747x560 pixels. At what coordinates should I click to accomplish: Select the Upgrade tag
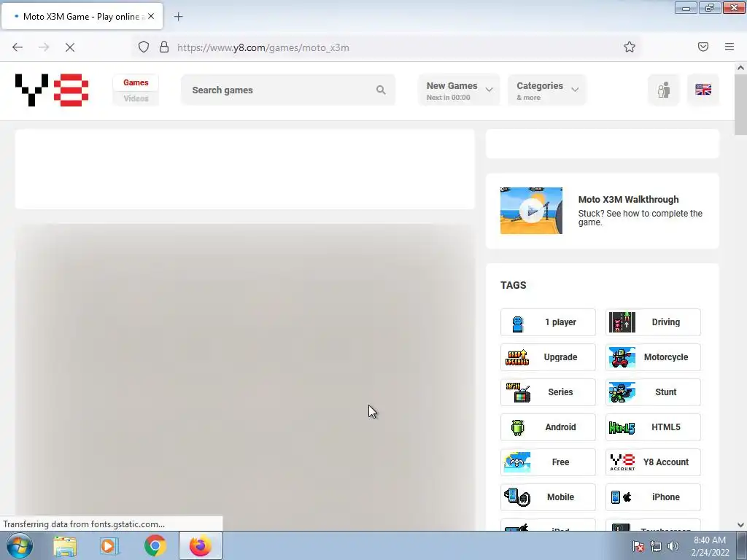(548, 357)
